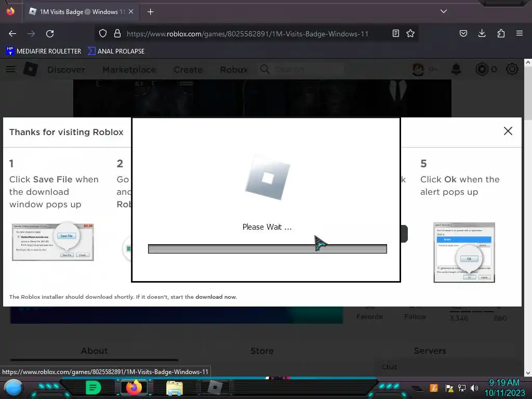
Task: Click the orange tray application icon
Action: (434, 388)
